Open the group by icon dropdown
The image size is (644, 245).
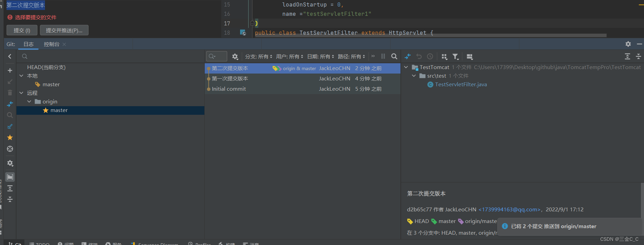point(444,57)
